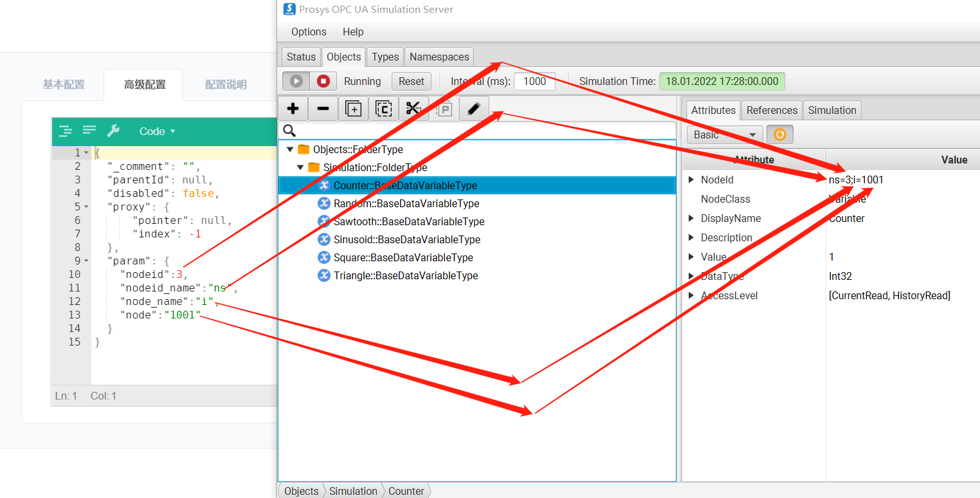Screen dimensions: 980x498
Task: Open the Basic attribute level dropdown
Action: click(724, 134)
